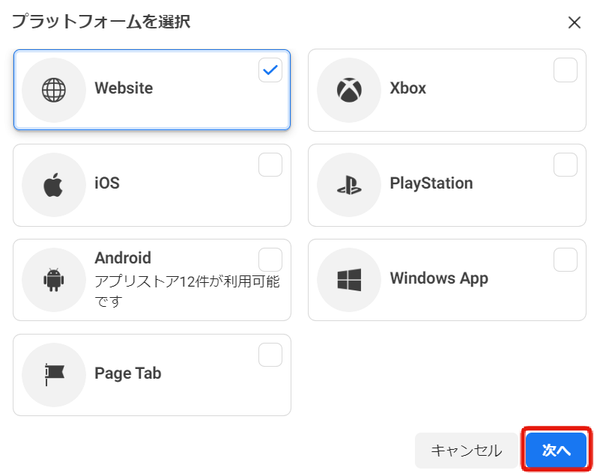
Task: Close the platform selection dialog
Action: pos(574,23)
